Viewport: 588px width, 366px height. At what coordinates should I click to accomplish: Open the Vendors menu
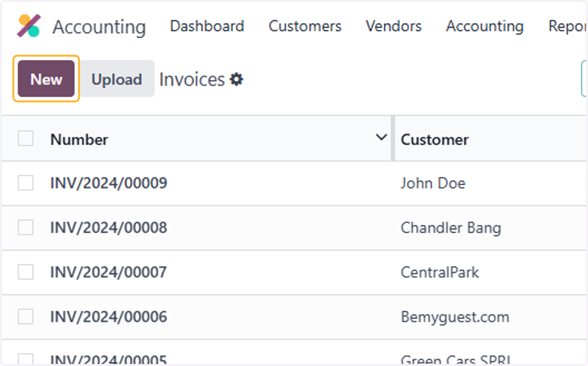[x=393, y=26]
